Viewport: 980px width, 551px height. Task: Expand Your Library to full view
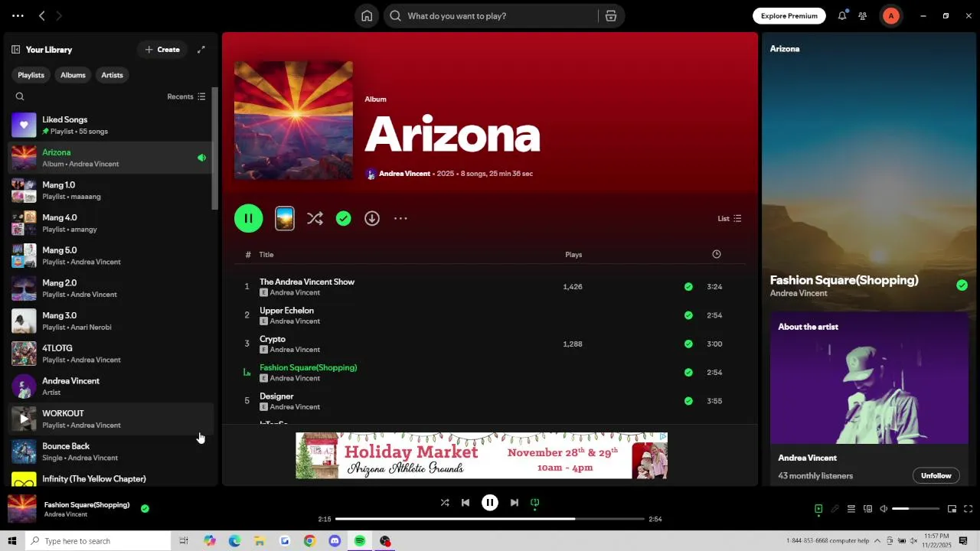tap(201, 50)
